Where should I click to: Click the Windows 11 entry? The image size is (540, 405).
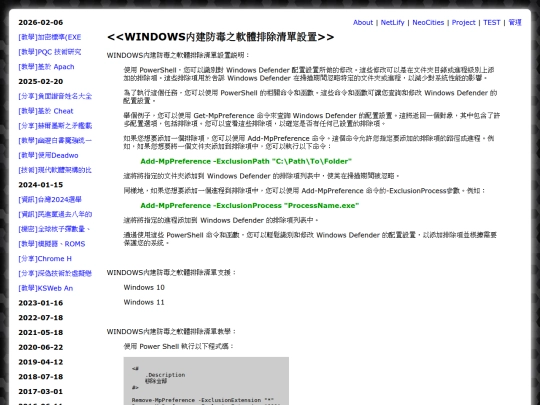pos(144,302)
